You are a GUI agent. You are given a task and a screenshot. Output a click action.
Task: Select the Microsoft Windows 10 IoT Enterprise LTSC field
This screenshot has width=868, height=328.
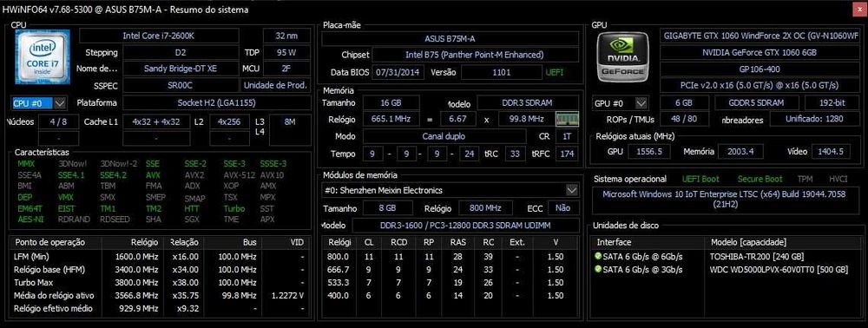pos(727,200)
